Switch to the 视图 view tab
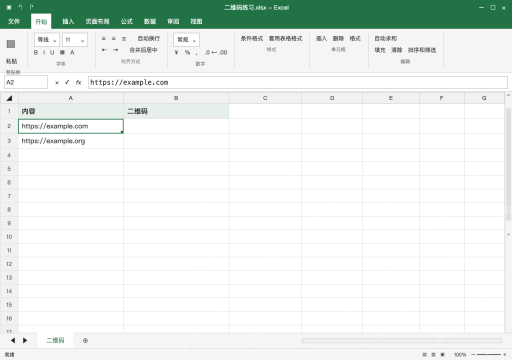512x360 pixels. pos(196,21)
